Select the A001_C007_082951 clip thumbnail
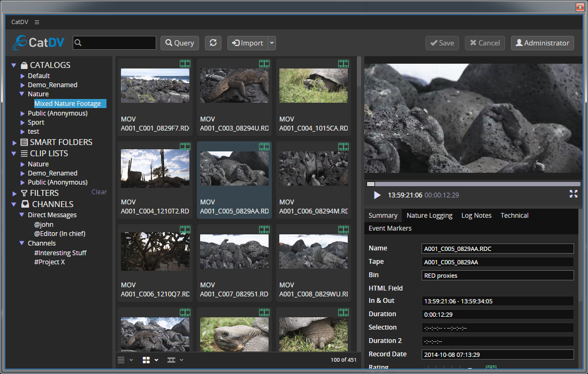This screenshot has width=588, height=374. click(x=234, y=251)
